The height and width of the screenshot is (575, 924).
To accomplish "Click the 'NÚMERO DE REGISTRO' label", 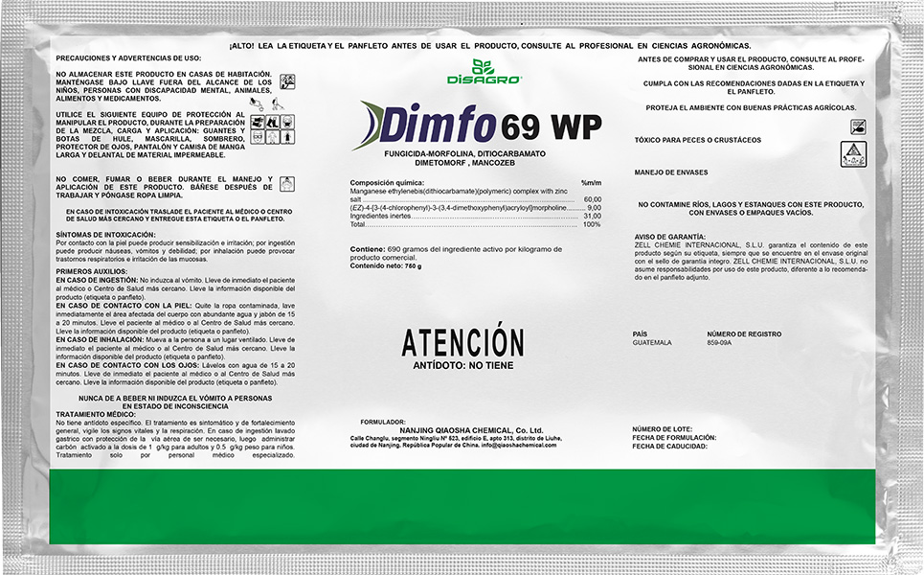I will coord(744,333).
